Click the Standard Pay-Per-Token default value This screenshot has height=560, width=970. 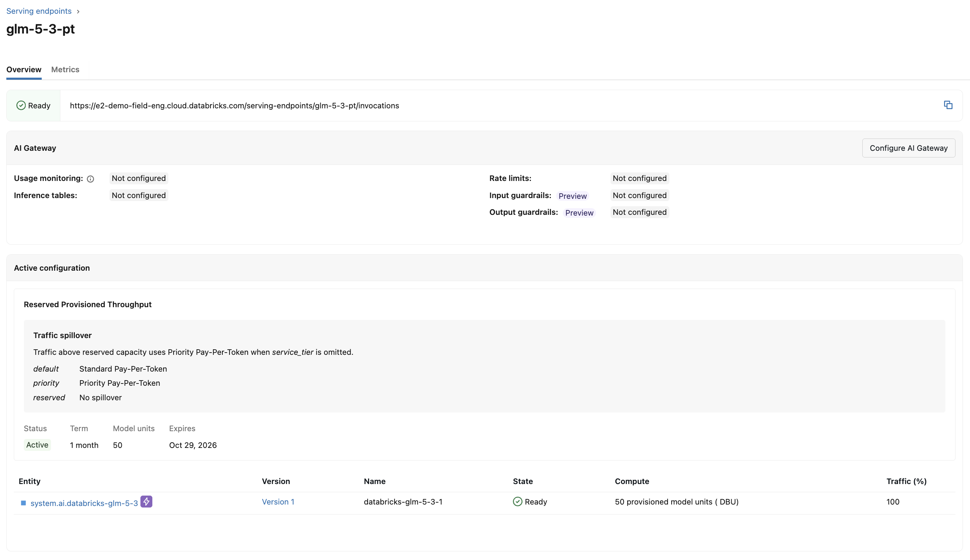[123, 369]
